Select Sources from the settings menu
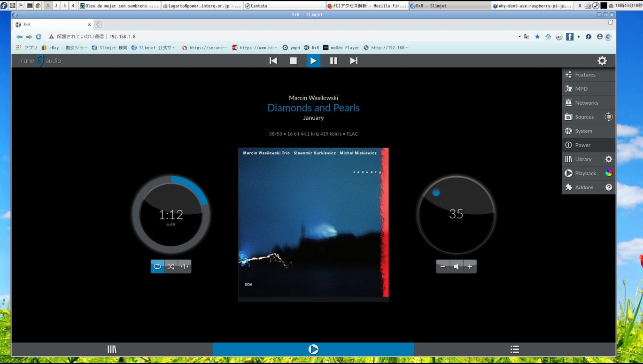 (584, 117)
